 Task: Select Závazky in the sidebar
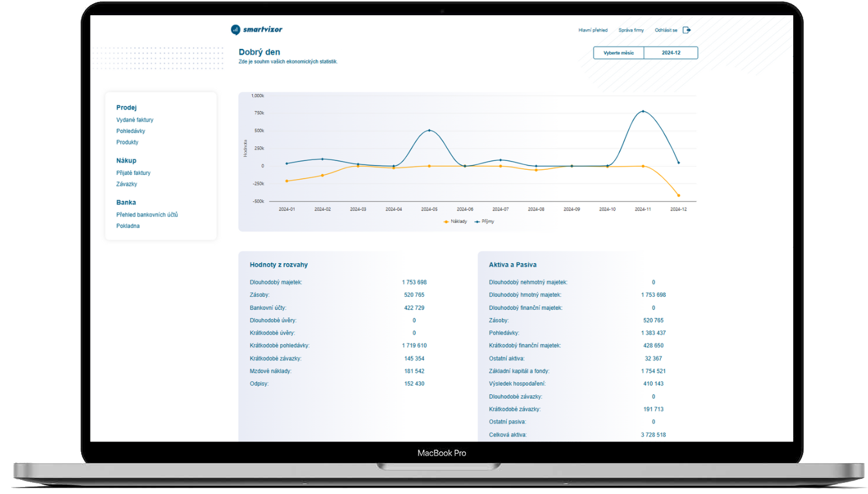(x=127, y=184)
